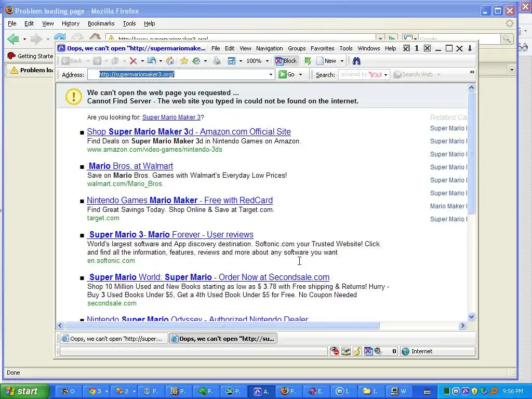Click the green Go button
The height and width of the screenshot is (399, 532).
(287, 74)
